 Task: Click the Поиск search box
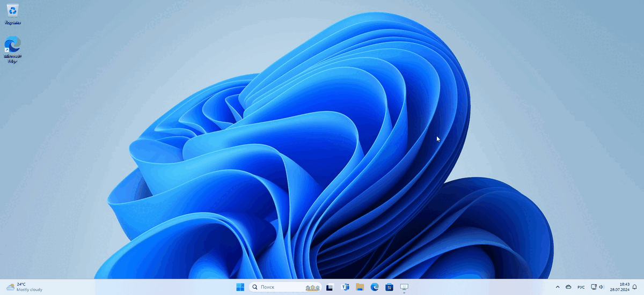[286, 287]
